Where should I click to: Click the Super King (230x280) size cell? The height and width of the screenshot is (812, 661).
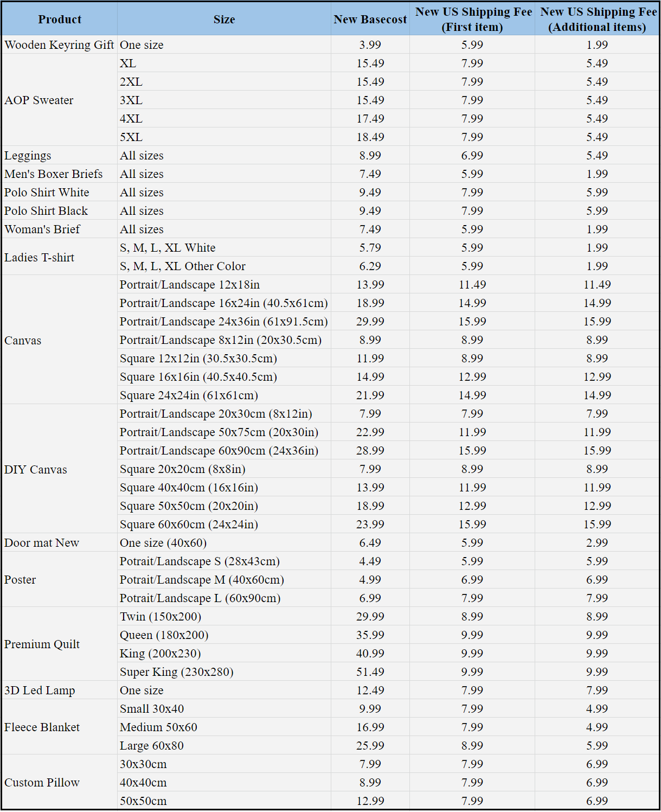pos(177,672)
